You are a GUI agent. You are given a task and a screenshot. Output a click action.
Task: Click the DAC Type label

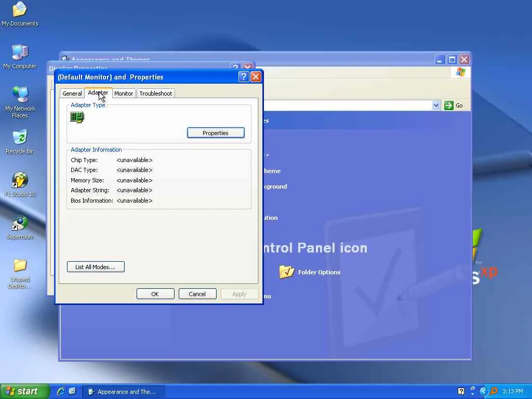coord(84,170)
